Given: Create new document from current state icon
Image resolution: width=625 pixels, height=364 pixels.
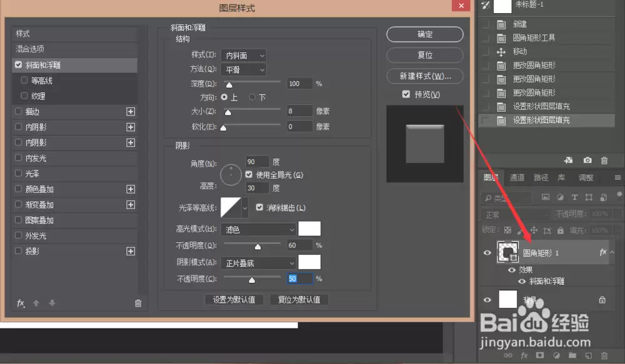Looking at the screenshot, I should tap(568, 160).
